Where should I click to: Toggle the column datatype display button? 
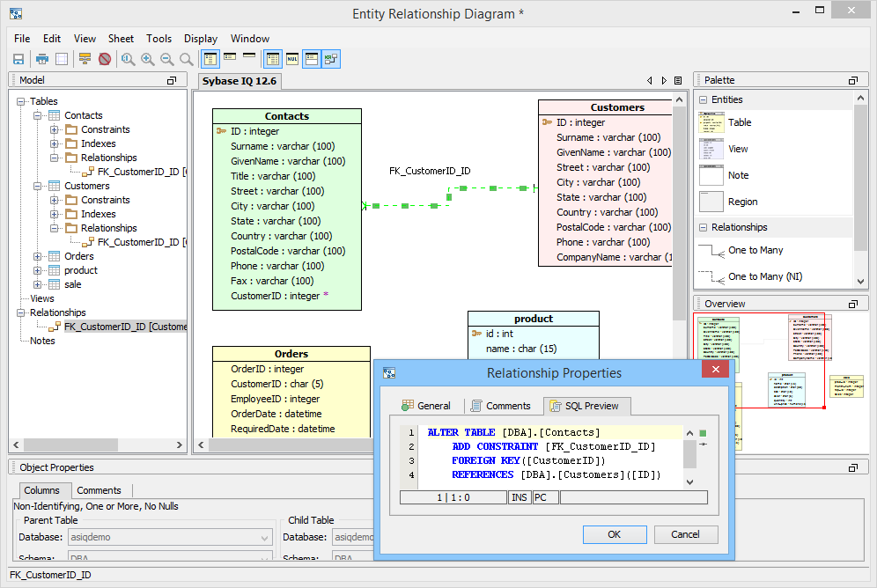pos(273,59)
